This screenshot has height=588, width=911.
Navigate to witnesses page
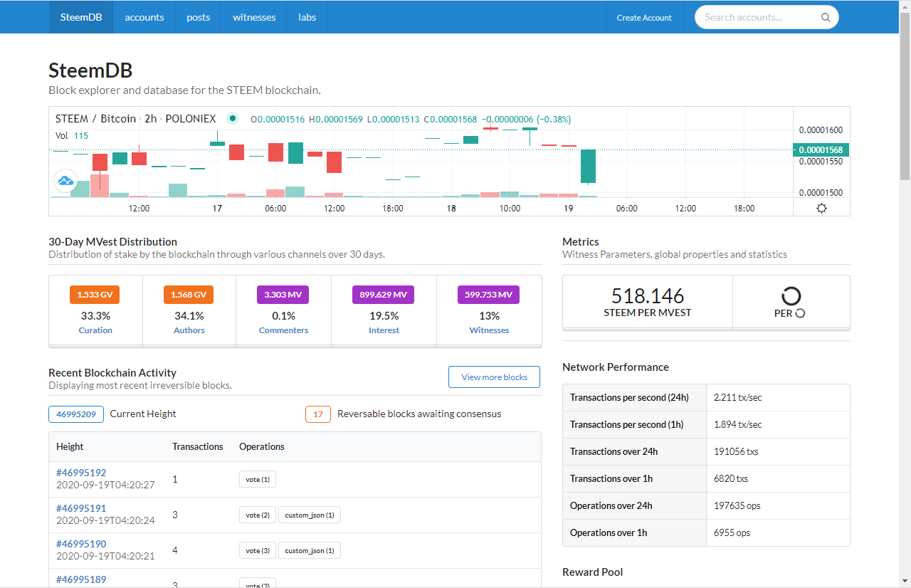coord(254,17)
